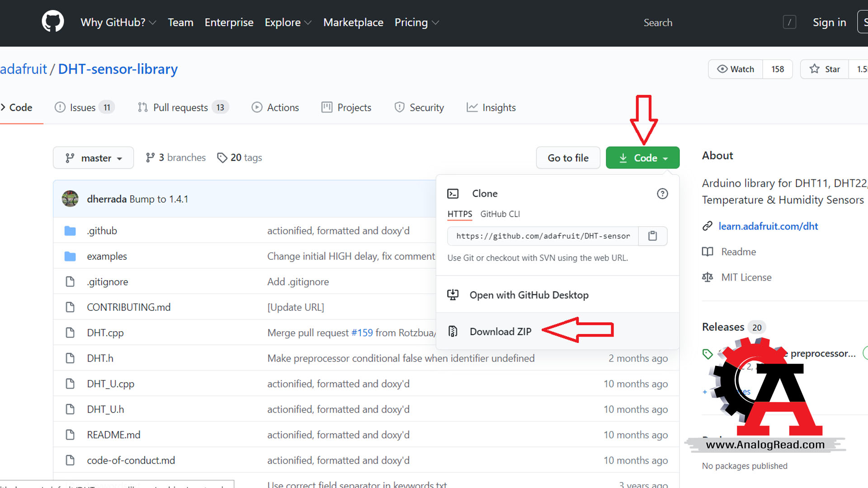Click the link chain icon in About
The width and height of the screenshot is (868, 488).
[x=708, y=226]
